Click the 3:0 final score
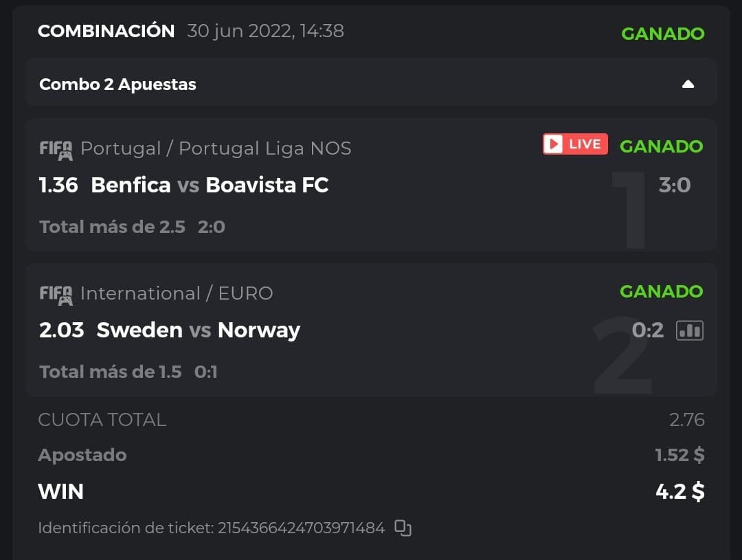Viewport: 742px width, 560px height. pyautogui.click(x=674, y=185)
